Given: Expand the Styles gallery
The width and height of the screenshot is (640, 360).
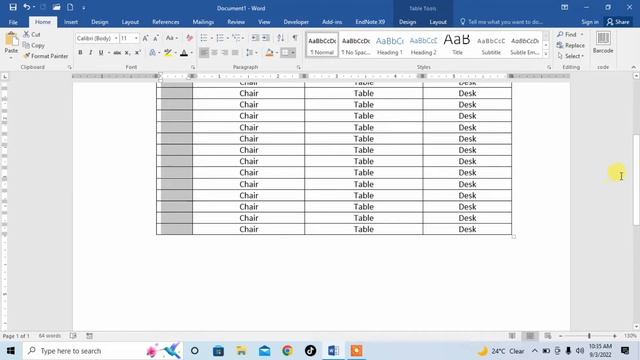Looking at the screenshot, I should click(546, 54).
